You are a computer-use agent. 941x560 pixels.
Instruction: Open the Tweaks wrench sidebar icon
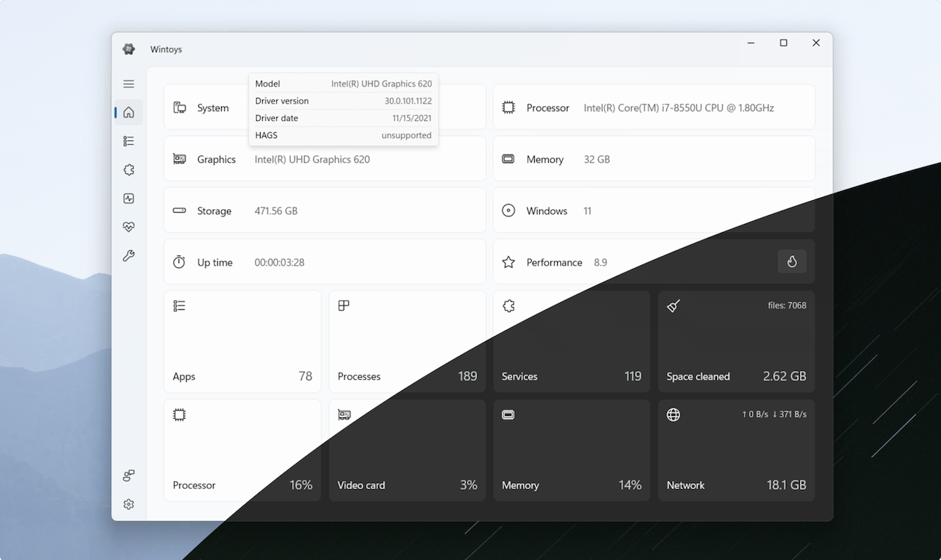[x=128, y=256]
